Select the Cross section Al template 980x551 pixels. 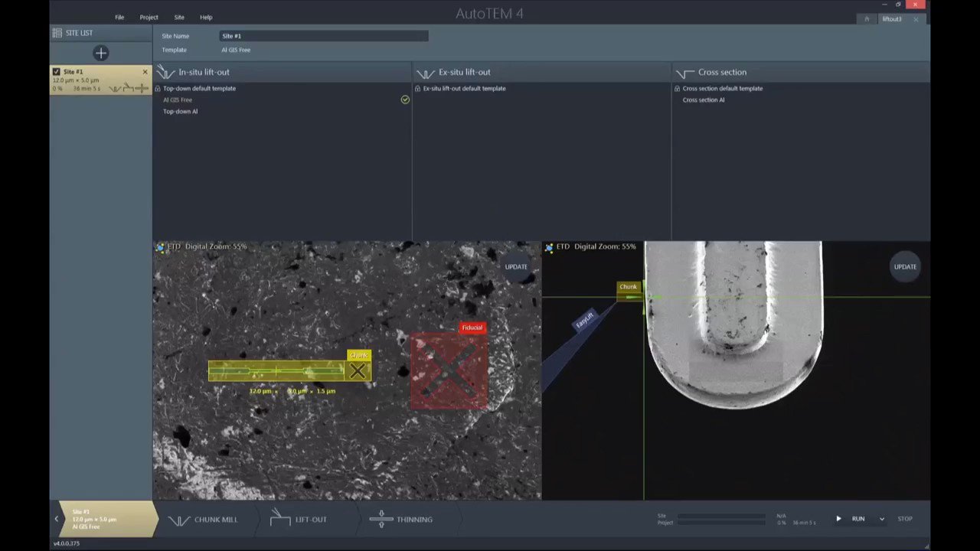pos(704,100)
